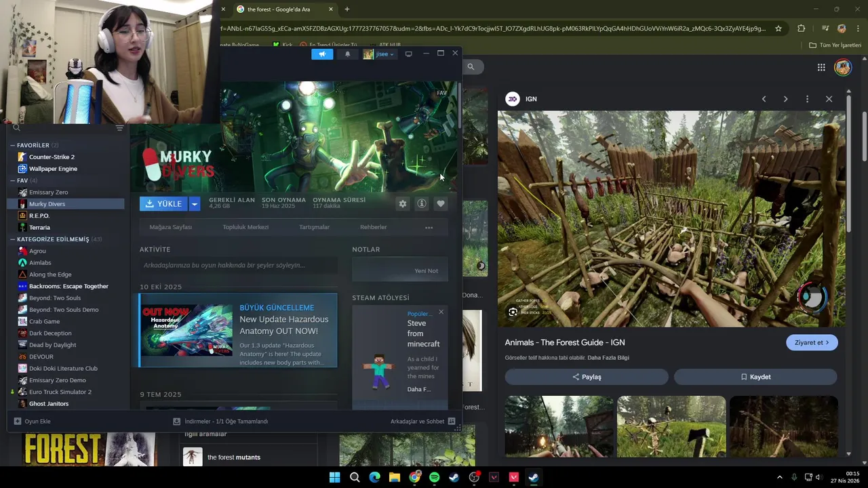Open File Explorer from the taskbar
Image resolution: width=868 pixels, height=488 pixels.
[394, 477]
